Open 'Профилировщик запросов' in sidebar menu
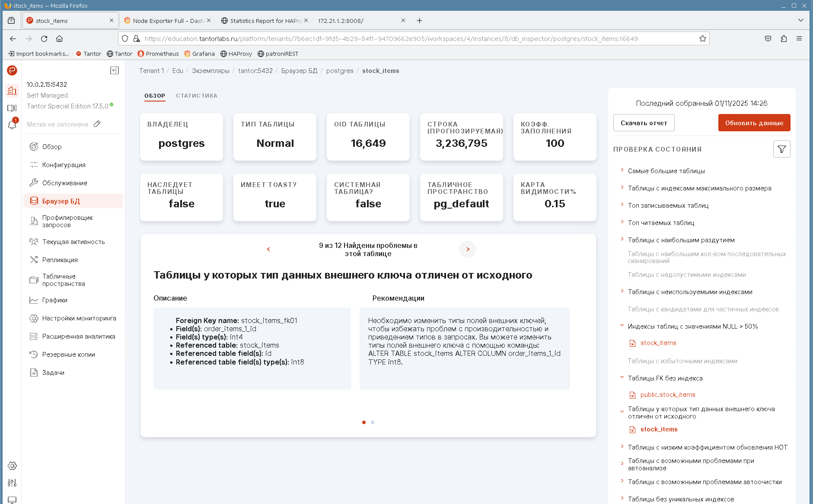 pyautogui.click(x=67, y=221)
